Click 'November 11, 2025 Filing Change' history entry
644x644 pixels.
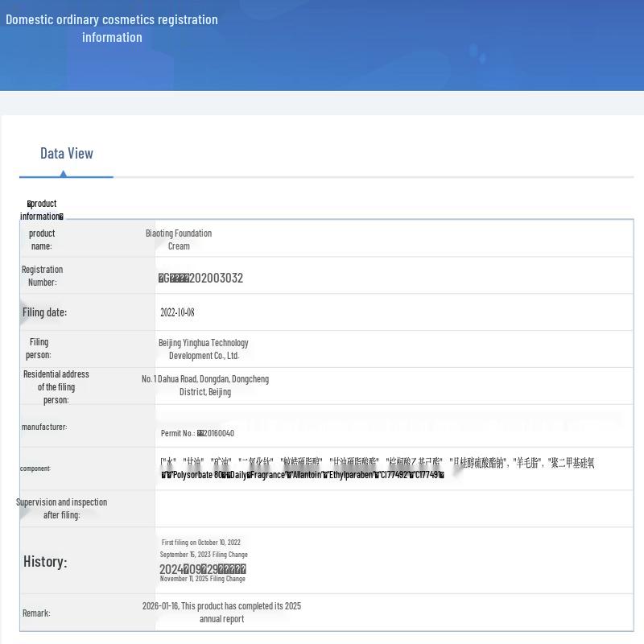coord(203,579)
